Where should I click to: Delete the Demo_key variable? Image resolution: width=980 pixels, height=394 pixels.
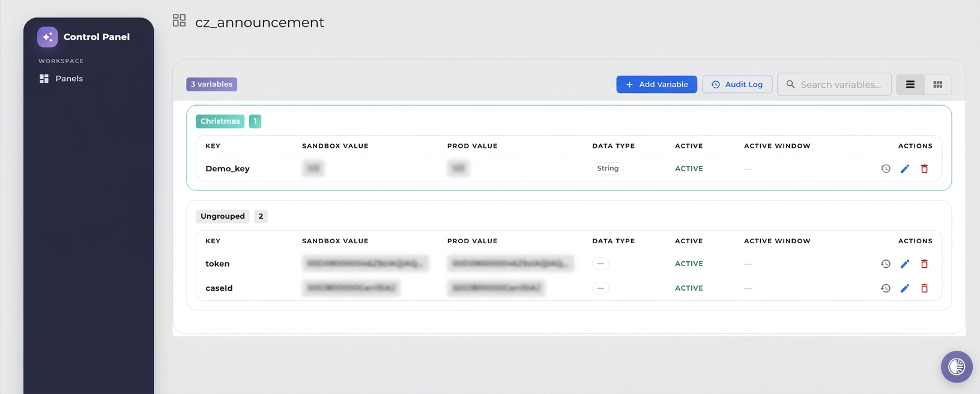[x=924, y=169]
